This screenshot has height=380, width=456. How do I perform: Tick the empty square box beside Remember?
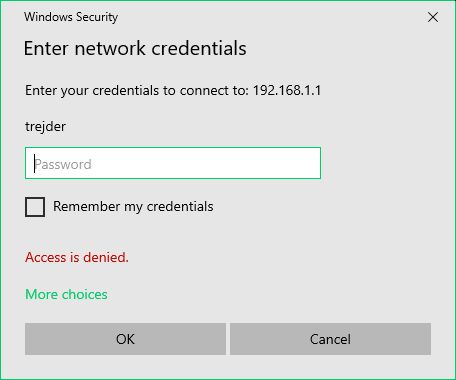[x=35, y=207]
